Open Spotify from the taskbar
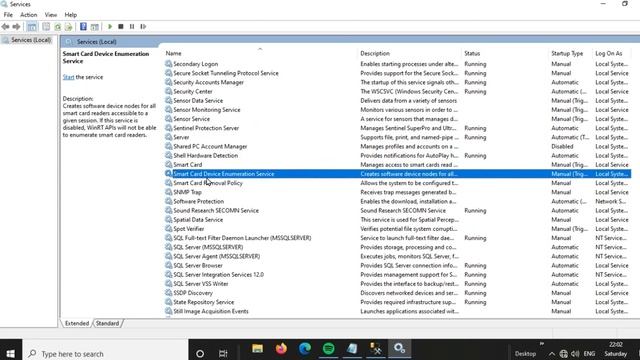 [x=329, y=349]
